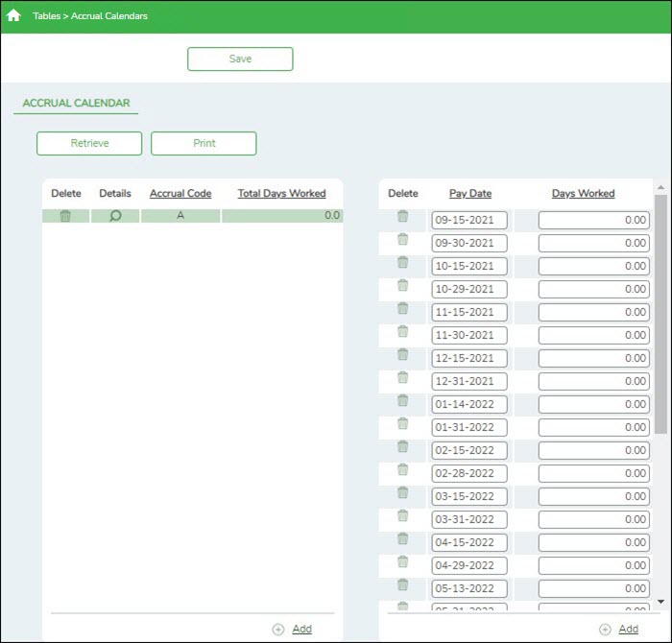This screenshot has height=643, width=672.
Task: Select the Accrual Calendar tab
Action: click(76, 104)
